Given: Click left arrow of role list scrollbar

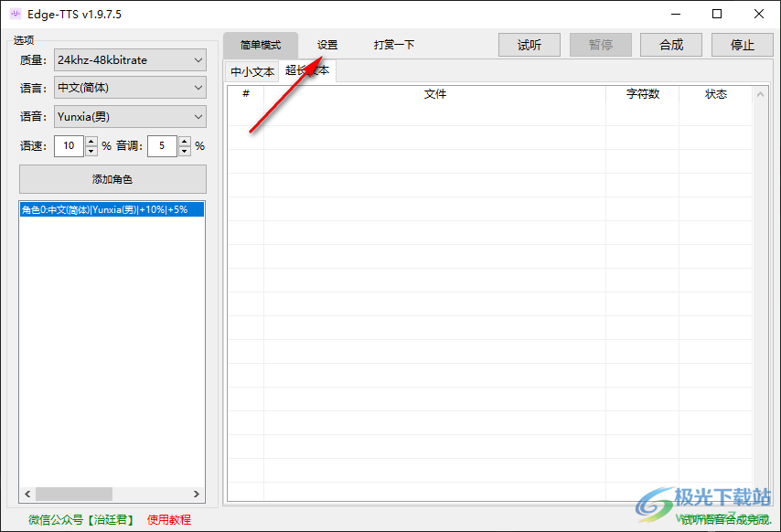Looking at the screenshot, I should [x=27, y=494].
